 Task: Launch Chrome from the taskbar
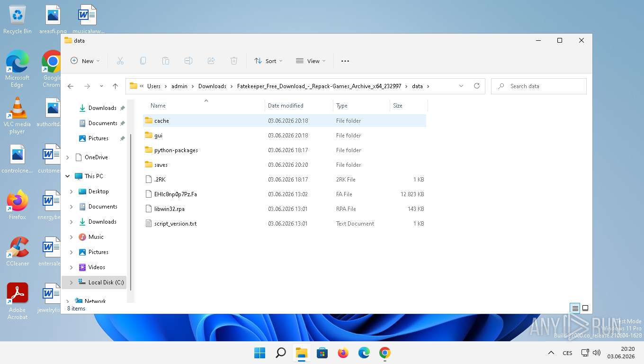click(x=385, y=353)
